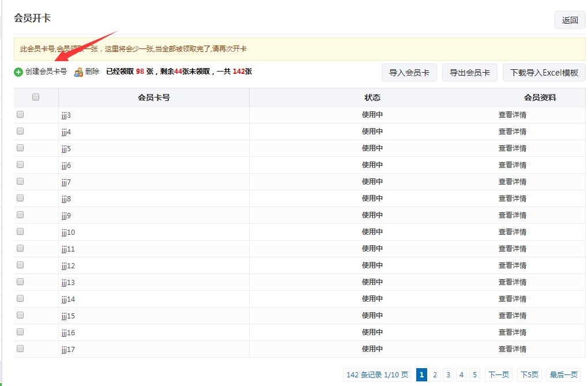This screenshot has width=588, height=386.
Task: Click the 删除 link
Action: click(x=92, y=72)
